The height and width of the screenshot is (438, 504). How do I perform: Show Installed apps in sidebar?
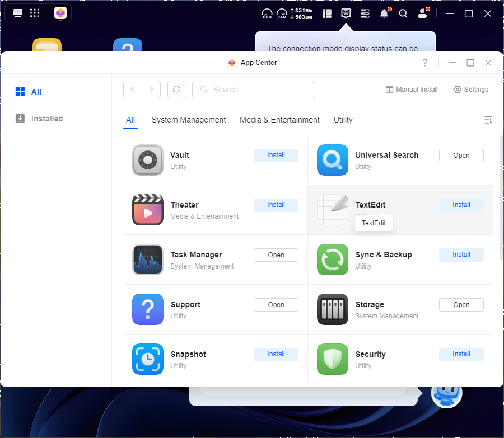click(x=47, y=119)
